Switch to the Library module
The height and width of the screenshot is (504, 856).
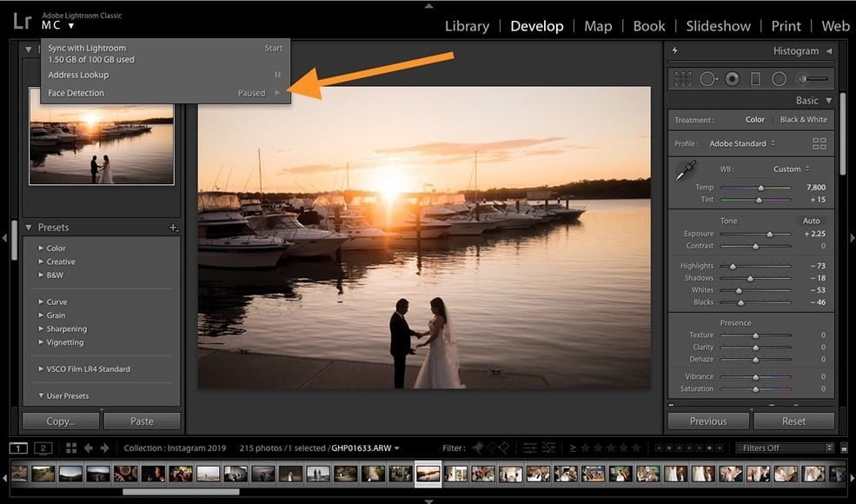[467, 26]
